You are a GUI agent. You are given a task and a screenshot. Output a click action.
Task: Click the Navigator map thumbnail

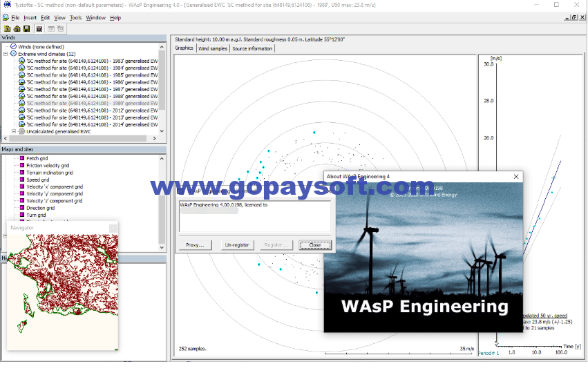[x=63, y=291]
